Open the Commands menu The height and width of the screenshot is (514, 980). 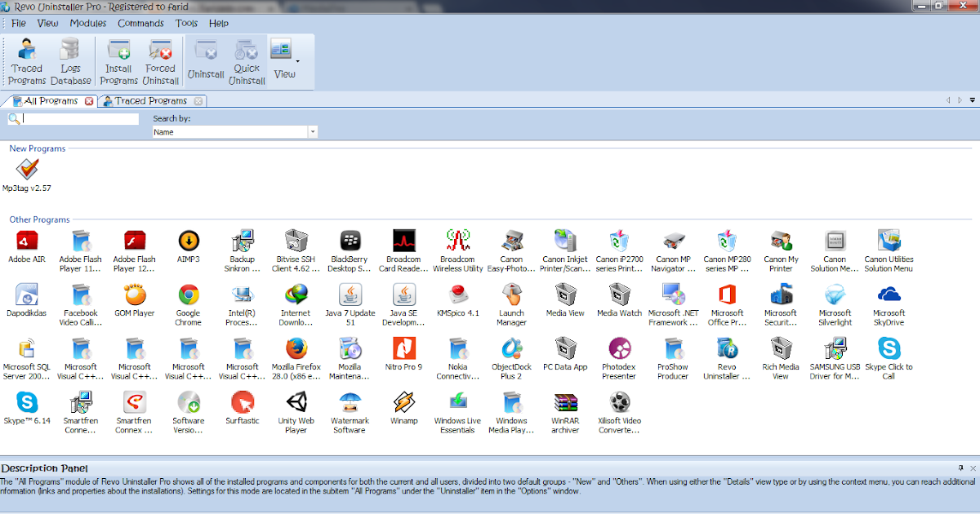pyautogui.click(x=140, y=24)
